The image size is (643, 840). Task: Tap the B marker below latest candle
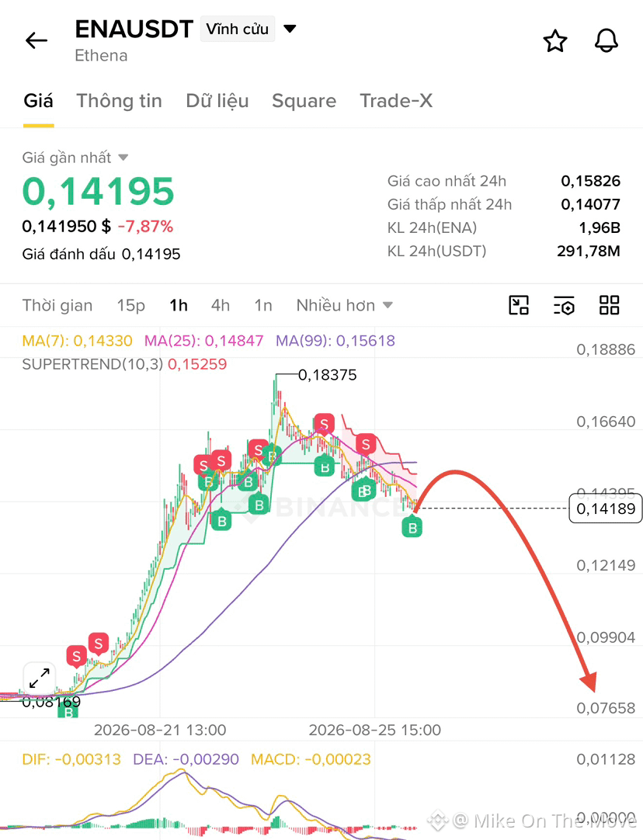pyautogui.click(x=412, y=528)
